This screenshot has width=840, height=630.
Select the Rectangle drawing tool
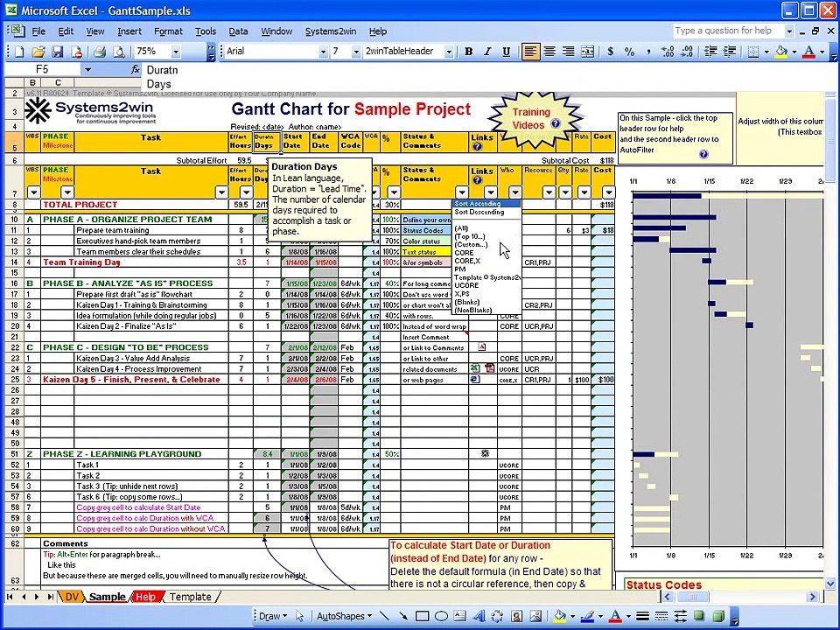click(422, 616)
